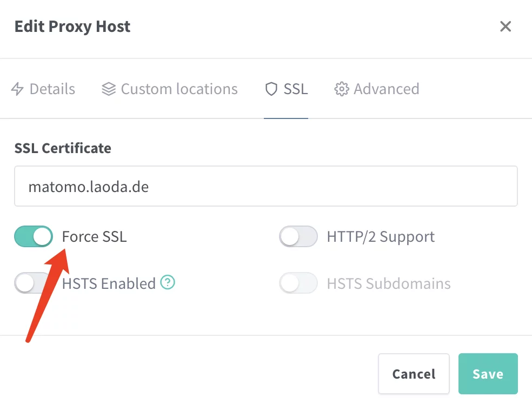
Task: Click the HTTP/2 Support text label
Action: [x=381, y=237]
